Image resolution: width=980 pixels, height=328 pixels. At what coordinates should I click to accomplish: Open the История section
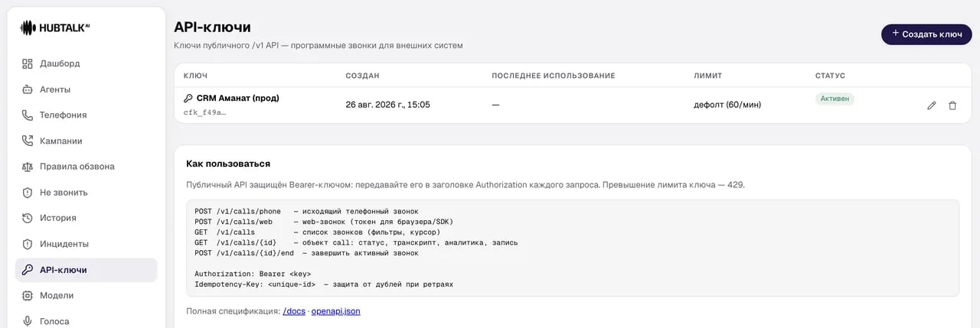(x=86, y=218)
